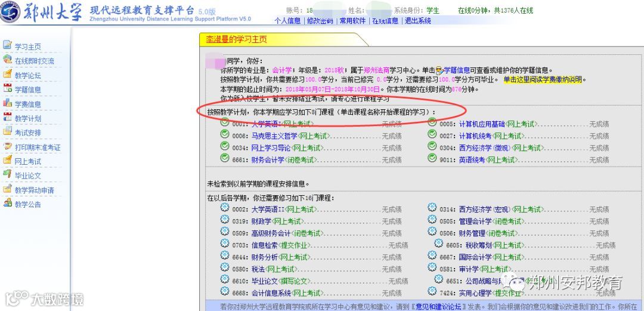644x311 pixels.
Task: Open 考试安排 in the sidebar
Action: tap(28, 133)
